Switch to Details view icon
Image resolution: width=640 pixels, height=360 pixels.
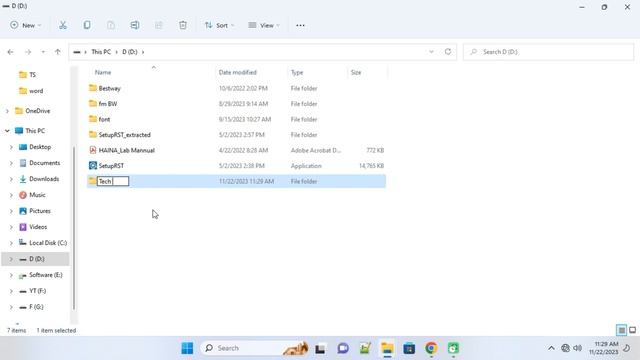tap(621, 330)
